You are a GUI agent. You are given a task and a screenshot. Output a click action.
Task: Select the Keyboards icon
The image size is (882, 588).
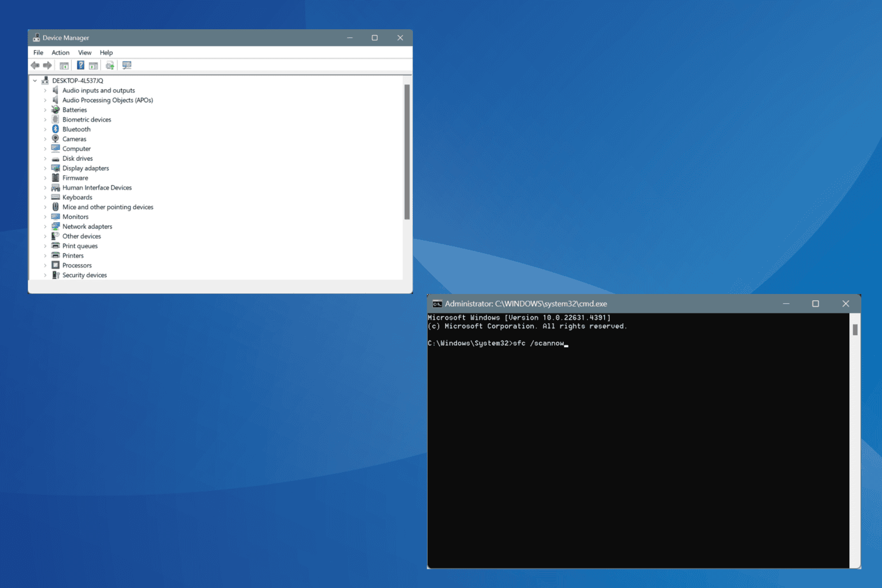[x=56, y=198]
